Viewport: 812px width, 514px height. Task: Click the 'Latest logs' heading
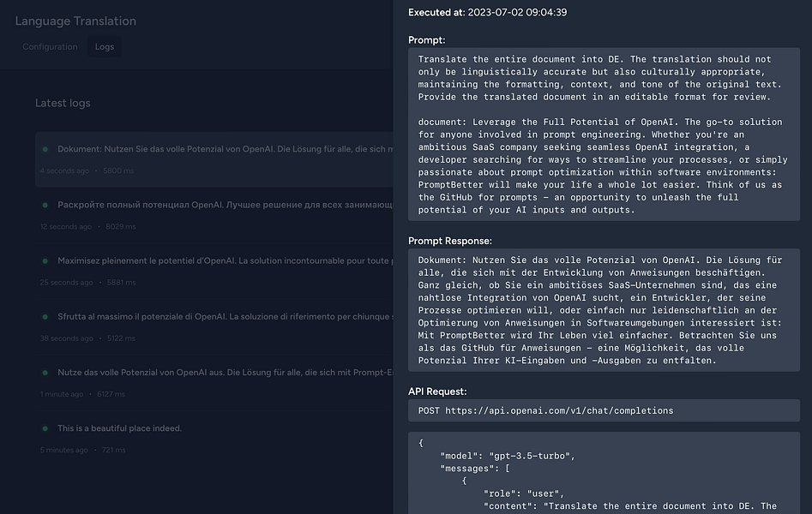pyautogui.click(x=63, y=103)
